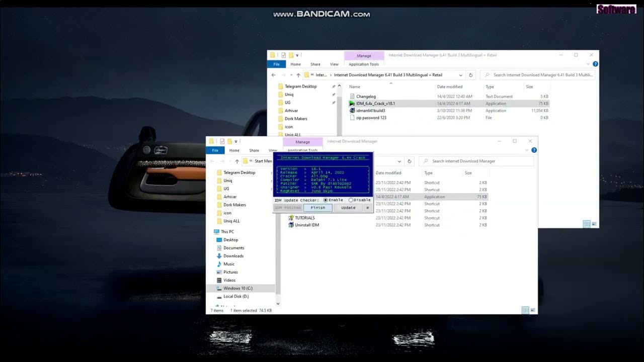
Task: Go up one folder in front window
Action: pos(237,161)
